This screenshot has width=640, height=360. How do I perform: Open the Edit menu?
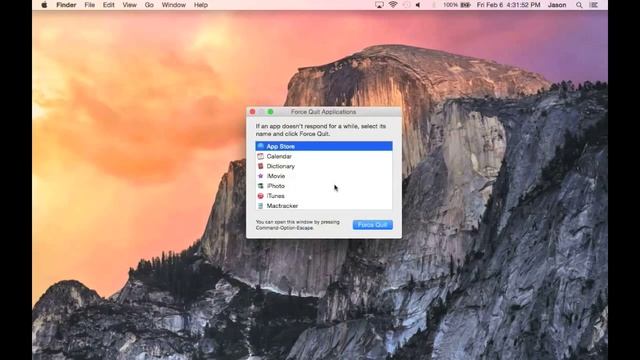(x=109, y=5)
